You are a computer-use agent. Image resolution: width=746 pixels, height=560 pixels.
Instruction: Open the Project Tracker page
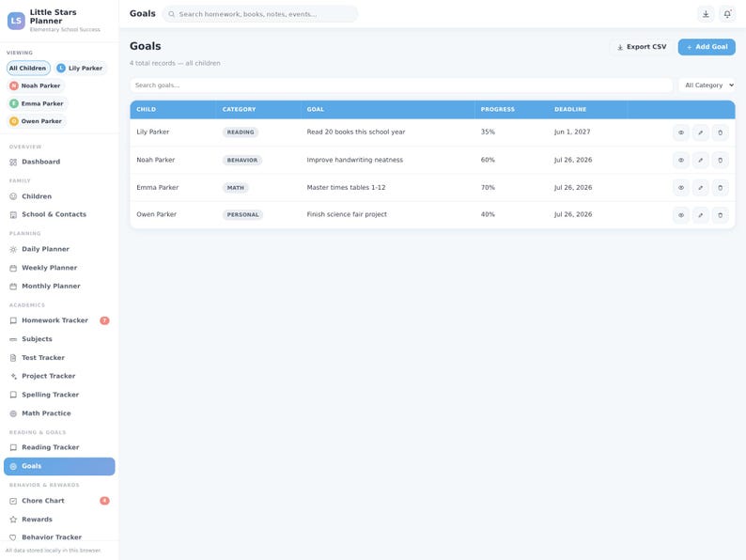click(59, 376)
